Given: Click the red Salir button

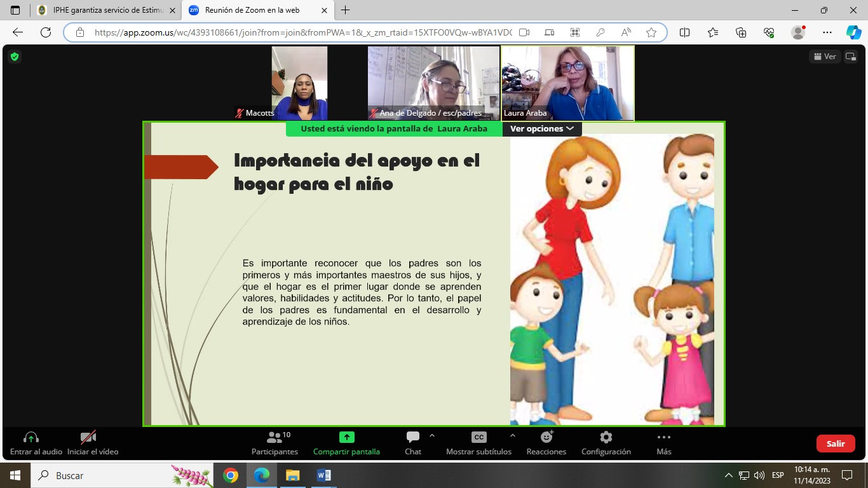Looking at the screenshot, I should pyautogui.click(x=836, y=444).
